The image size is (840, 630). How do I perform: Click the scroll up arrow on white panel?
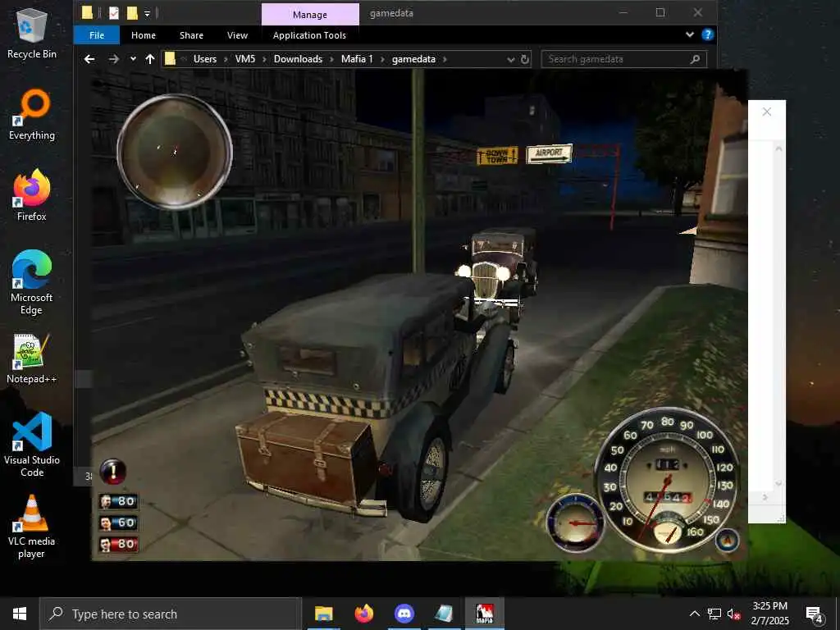coord(778,148)
